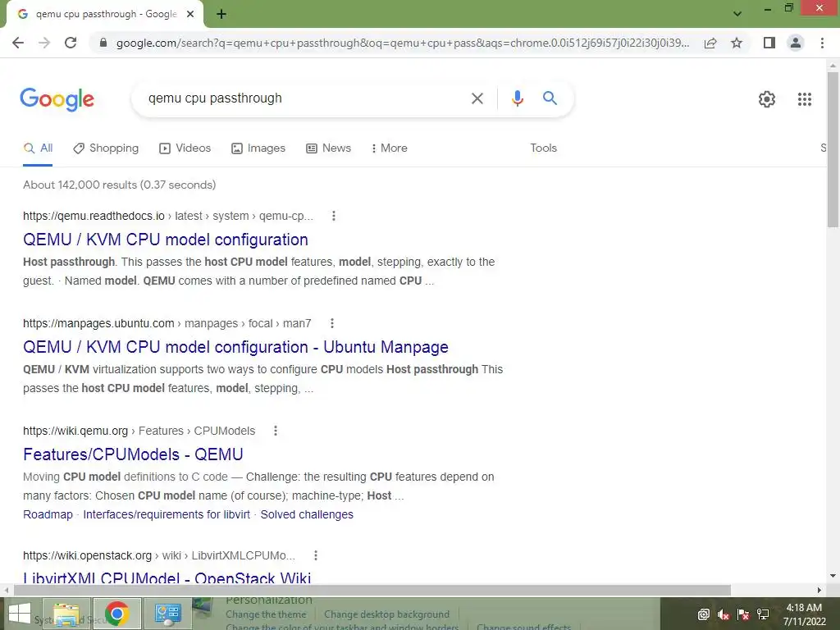Open Control Panel taskbar icon
Screen dimensions: 840x630
(168, 614)
